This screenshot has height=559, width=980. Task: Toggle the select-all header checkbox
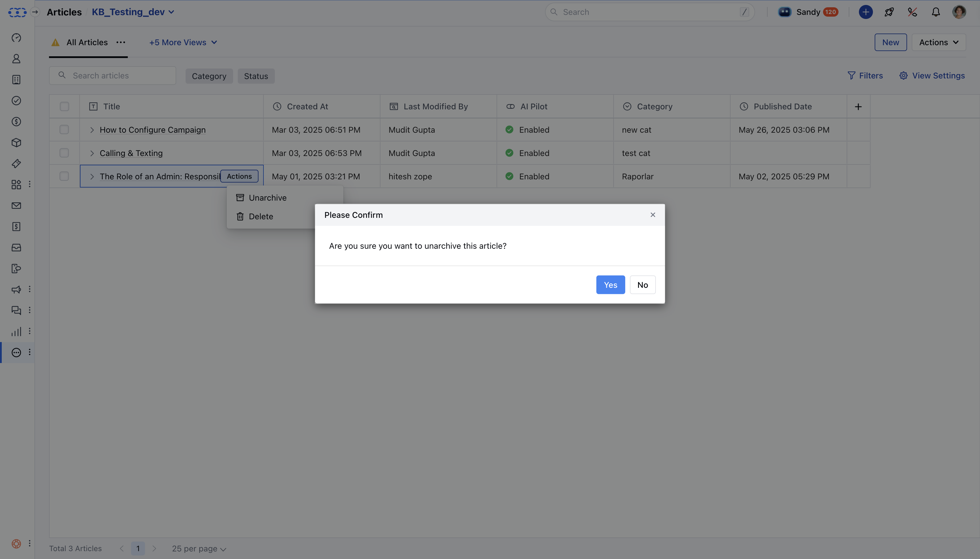click(64, 107)
